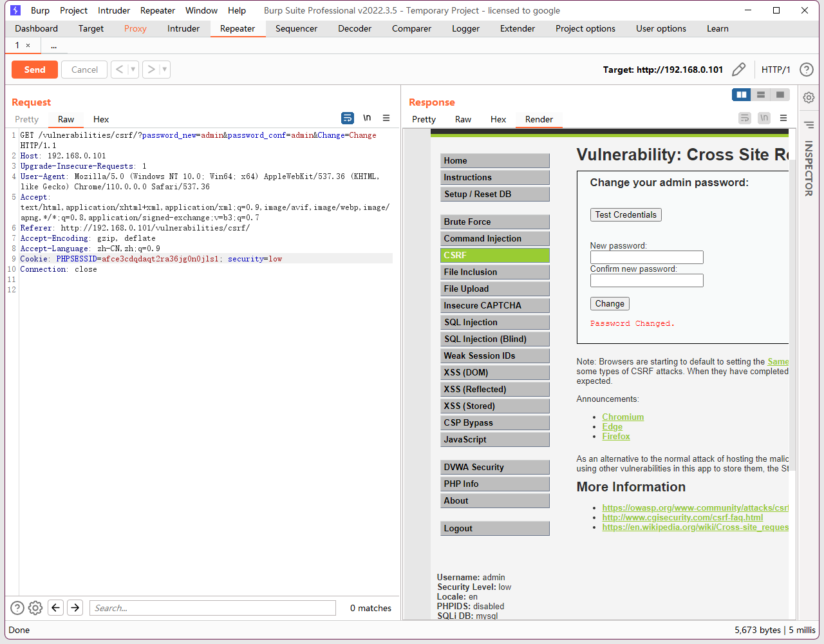This screenshot has width=824, height=644.
Task: Click the edit target pencil icon
Action: click(739, 70)
